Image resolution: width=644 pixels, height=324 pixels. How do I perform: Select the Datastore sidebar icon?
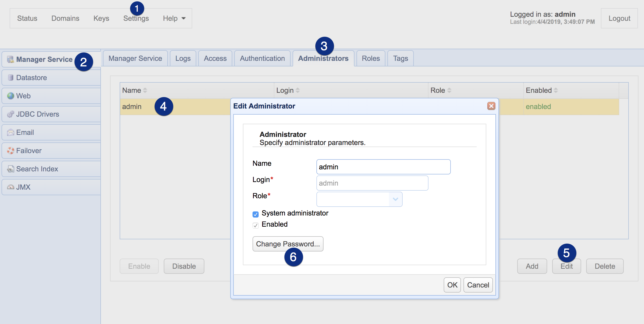click(31, 78)
